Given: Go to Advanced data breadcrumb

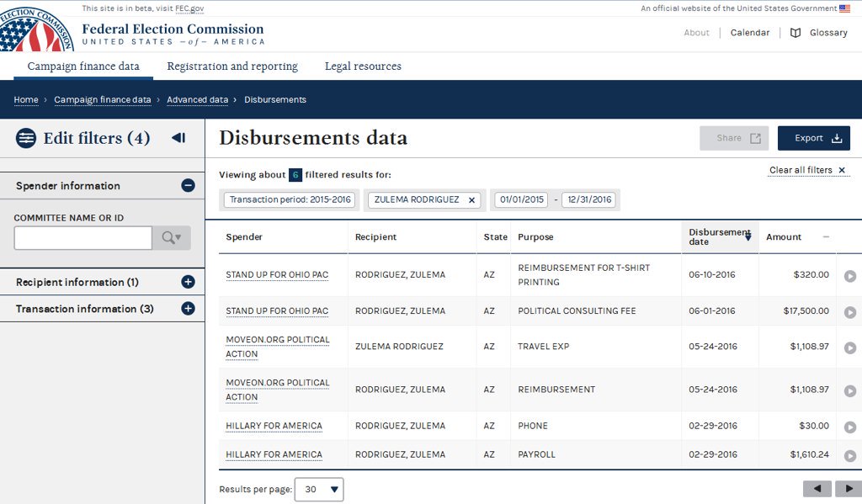Looking at the screenshot, I should (x=197, y=100).
